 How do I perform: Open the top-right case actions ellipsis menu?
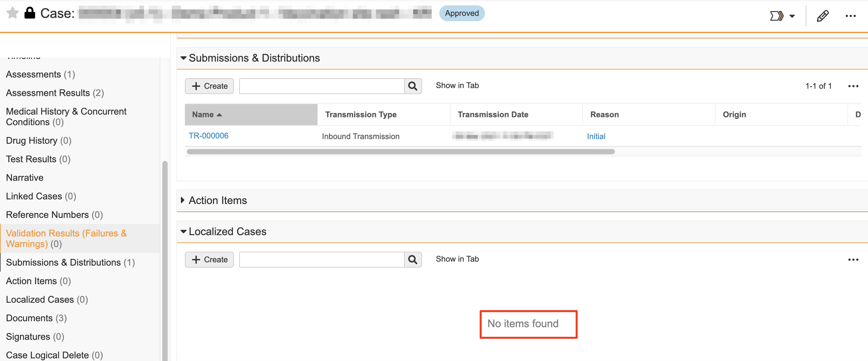click(x=850, y=16)
